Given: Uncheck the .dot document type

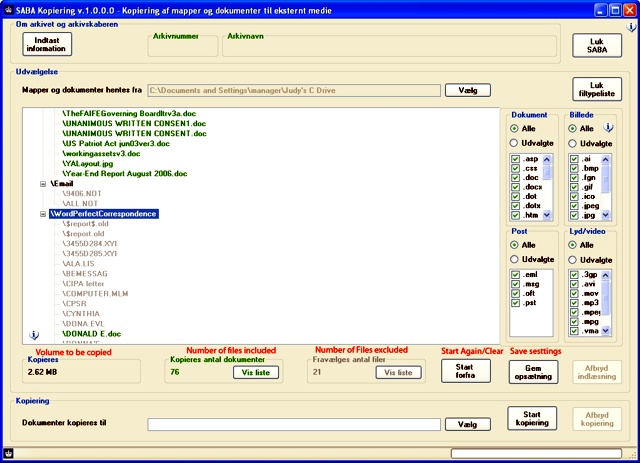Looking at the screenshot, I should (x=516, y=196).
